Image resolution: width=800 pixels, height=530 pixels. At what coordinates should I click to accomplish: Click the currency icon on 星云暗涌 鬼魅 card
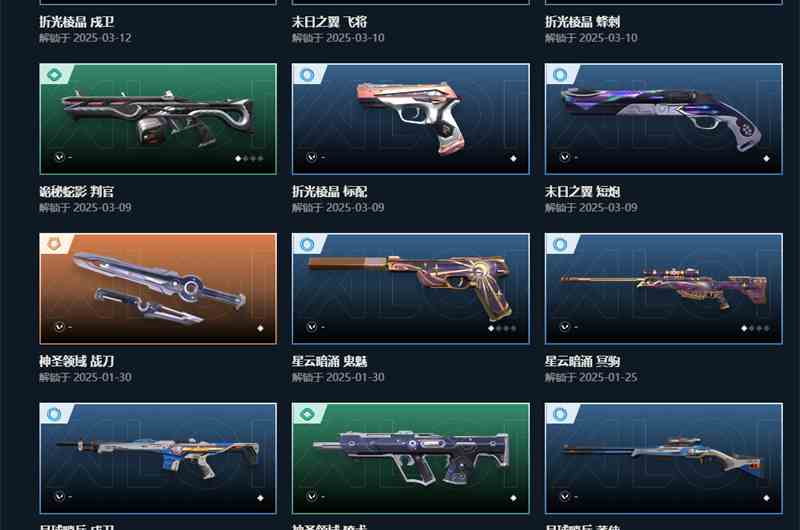click(312, 326)
